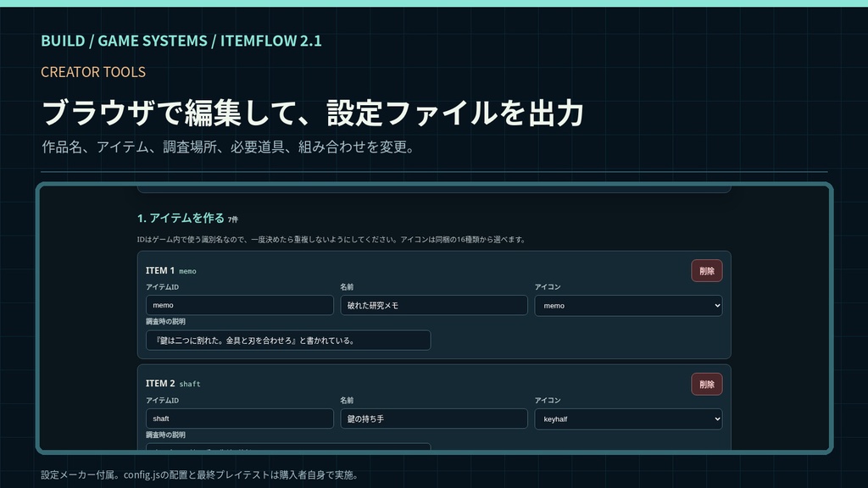The image size is (868, 488).
Task: Click the アイコン label in ITEM 1
Action: 548,287
